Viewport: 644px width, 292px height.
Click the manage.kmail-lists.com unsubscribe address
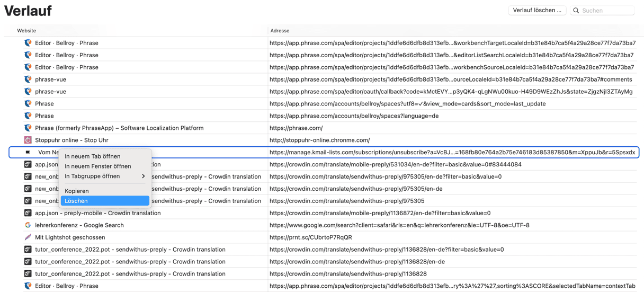pyautogui.click(x=452, y=152)
